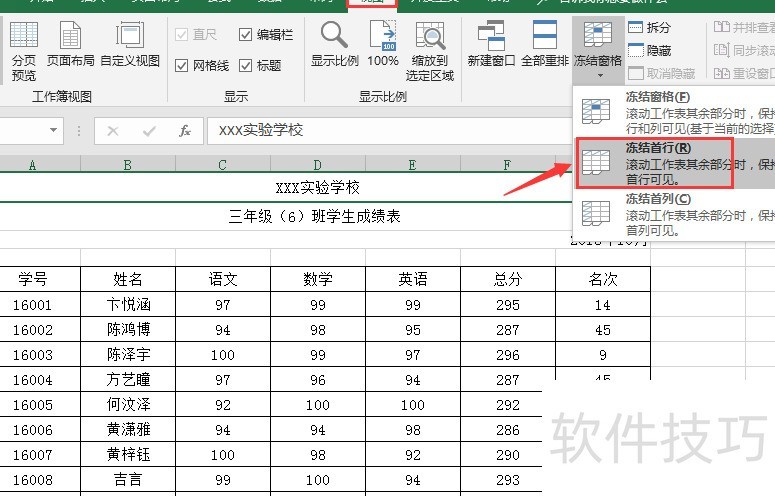Click the formula bar containing XXX实验学校
The image size is (775, 496).
389,130
